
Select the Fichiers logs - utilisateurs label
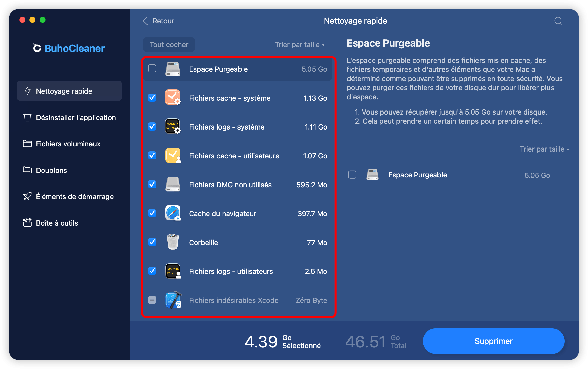(231, 271)
